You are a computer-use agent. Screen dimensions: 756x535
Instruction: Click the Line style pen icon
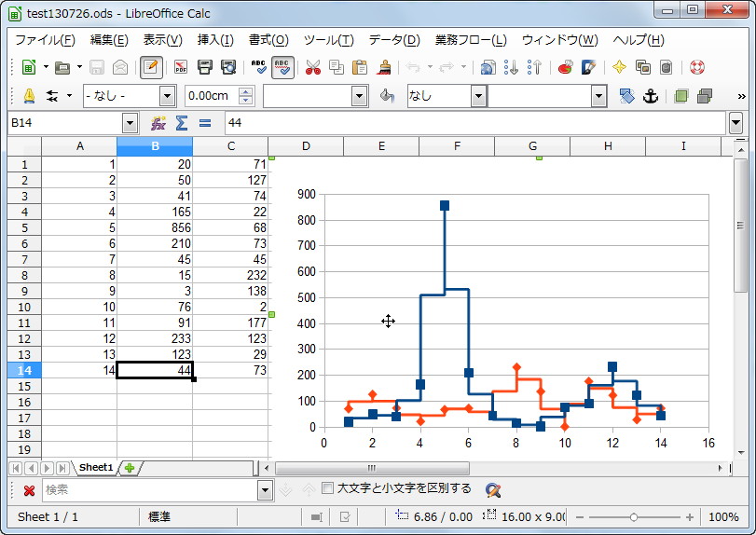pos(30,96)
